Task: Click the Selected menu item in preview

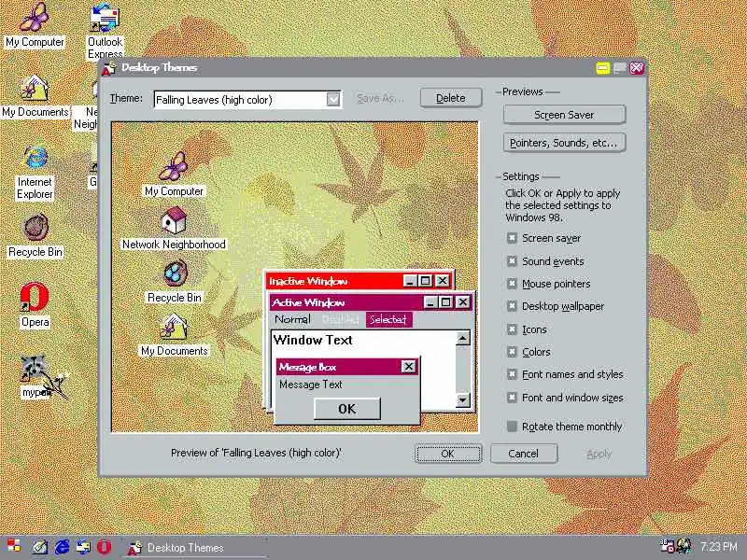Action: point(388,319)
